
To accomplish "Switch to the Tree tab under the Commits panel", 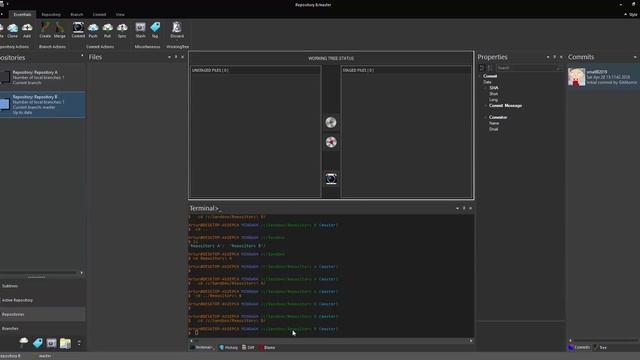I will [x=600, y=347].
